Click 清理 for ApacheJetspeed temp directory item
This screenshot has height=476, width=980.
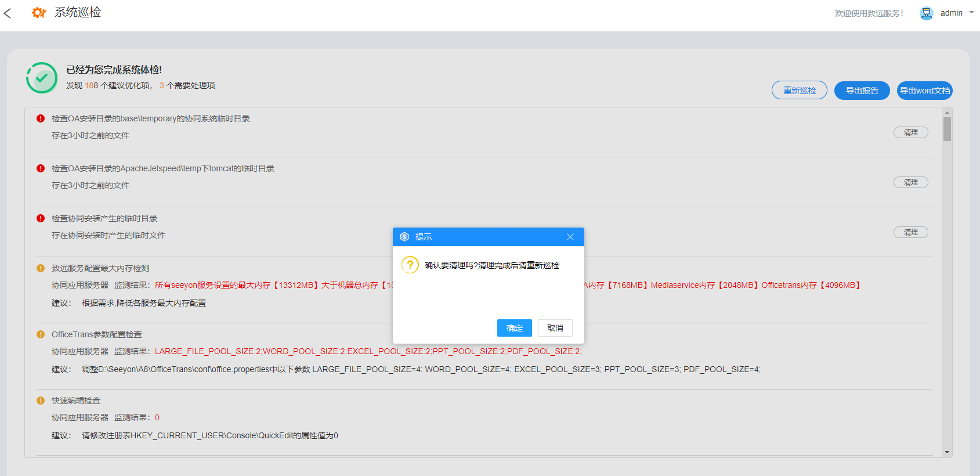[911, 182]
